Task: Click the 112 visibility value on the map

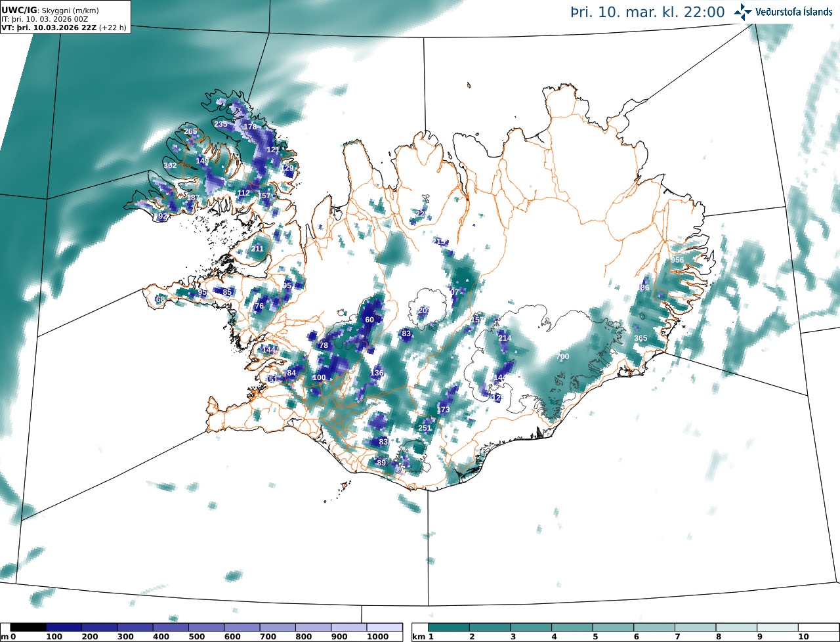Action: click(243, 193)
